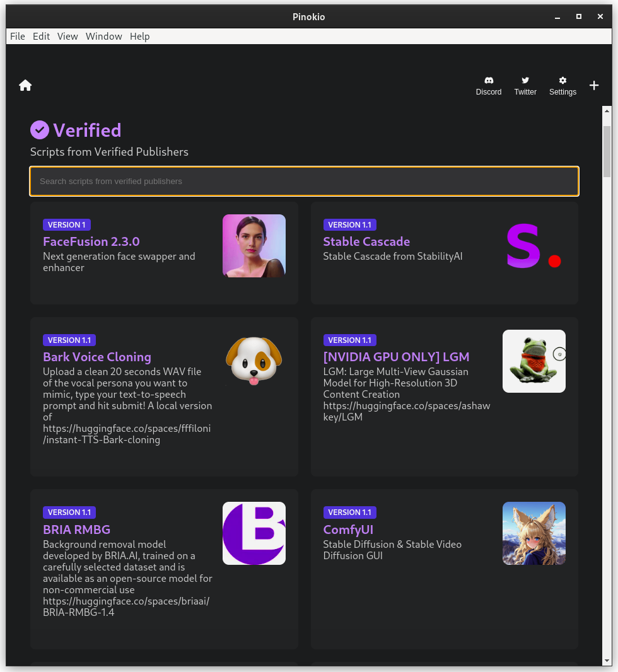Click the vertical scrollbar thumb
Image resolution: width=618 pixels, height=672 pixels.
607,151
